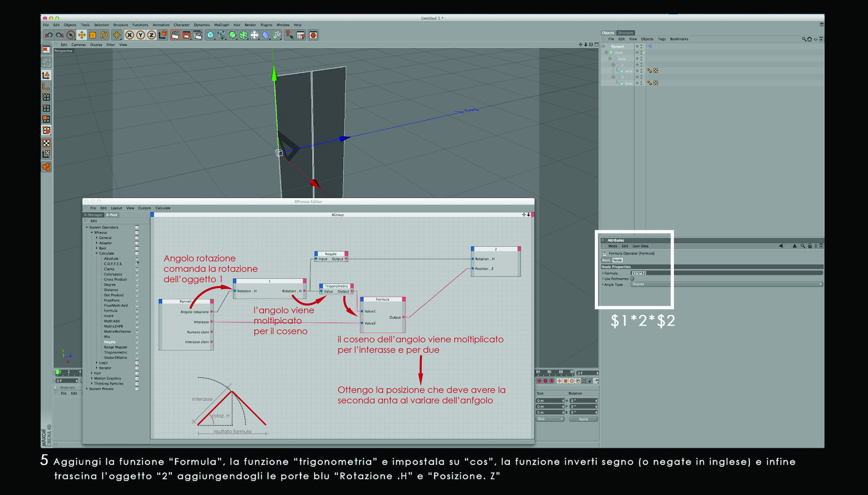Click the blue Deformer bend icon
The width and height of the screenshot is (868, 495).
tap(266, 35)
